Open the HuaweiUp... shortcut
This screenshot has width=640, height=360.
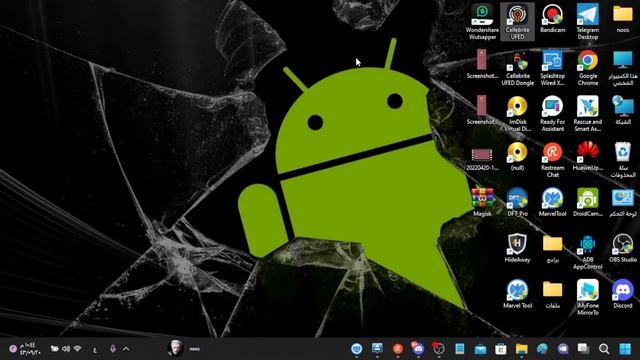pos(587,157)
